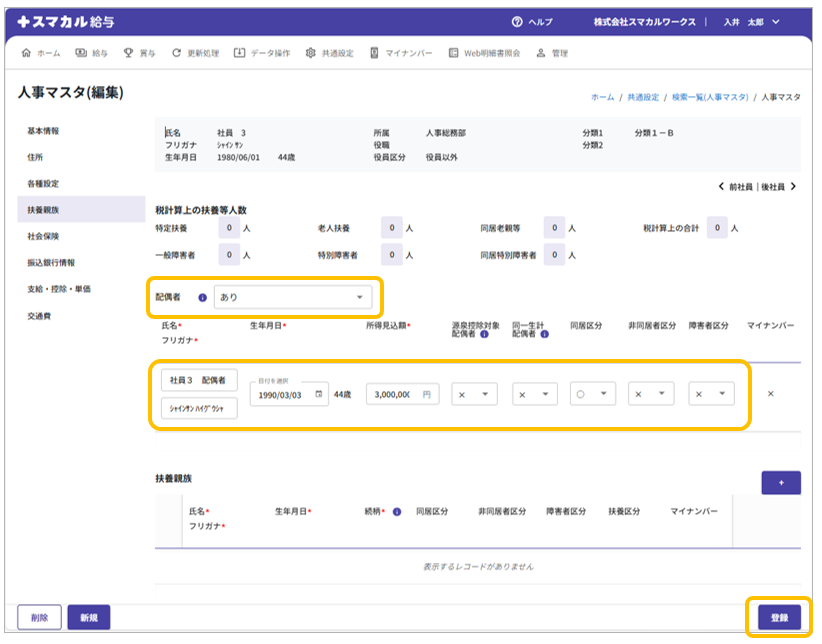Select the 振込銀行情報 sidebar tab
The width and height of the screenshot is (822, 644).
(51, 263)
